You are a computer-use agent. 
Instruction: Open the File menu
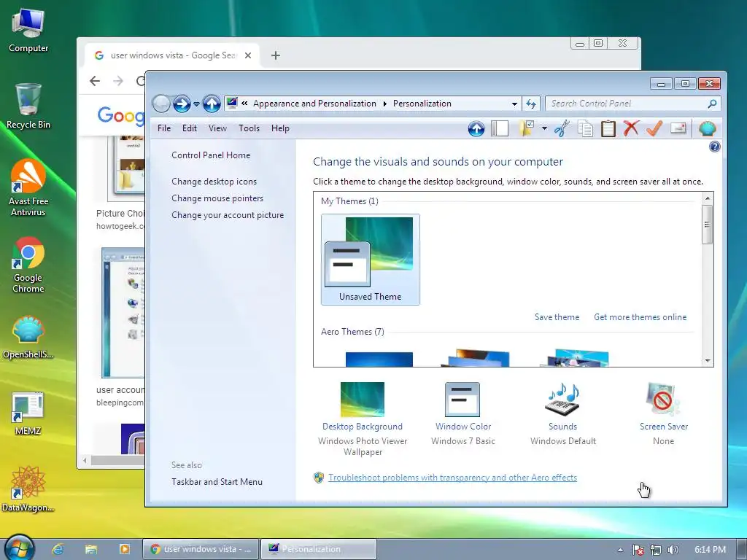tap(164, 128)
